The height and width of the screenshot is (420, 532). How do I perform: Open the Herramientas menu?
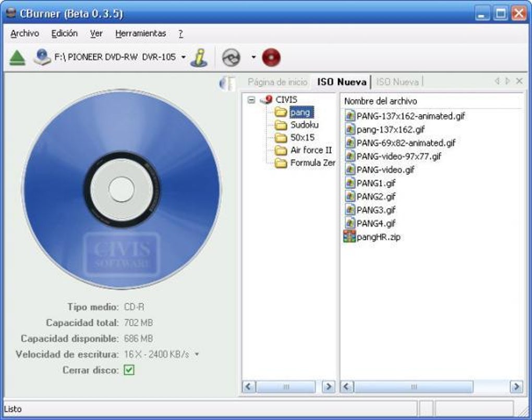pyautogui.click(x=140, y=33)
